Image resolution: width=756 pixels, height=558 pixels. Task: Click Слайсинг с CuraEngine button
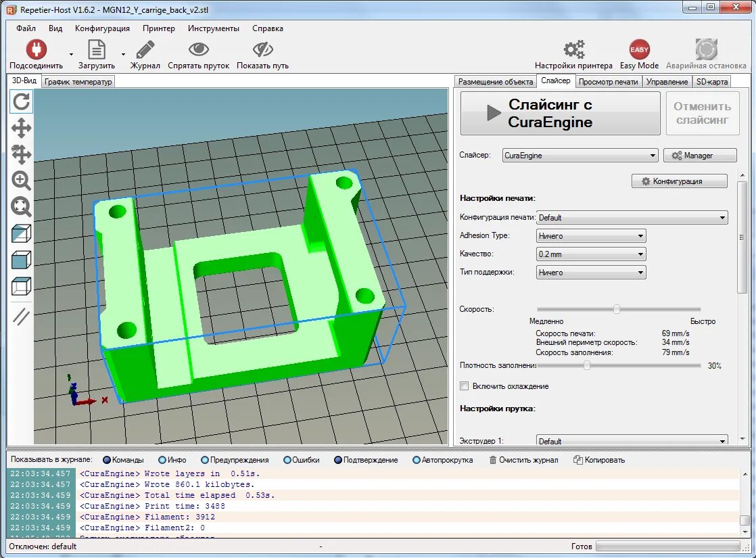click(561, 114)
